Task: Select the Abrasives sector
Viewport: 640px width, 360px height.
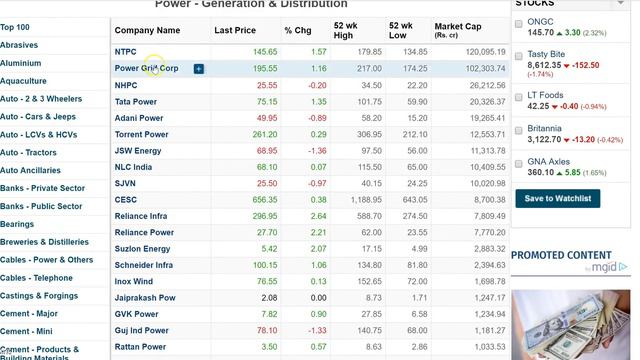Action: point(19,45)
